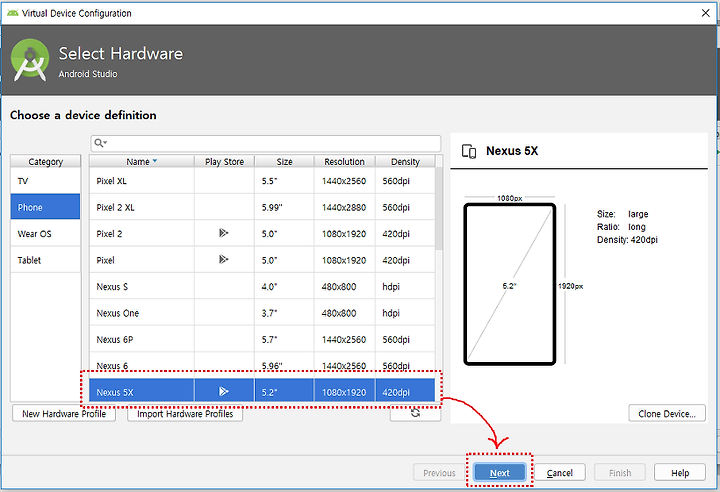The height and width of the screenshot is (492, 720).
Task: Select the Nexus 6P device row
Action: click(262, 339)
